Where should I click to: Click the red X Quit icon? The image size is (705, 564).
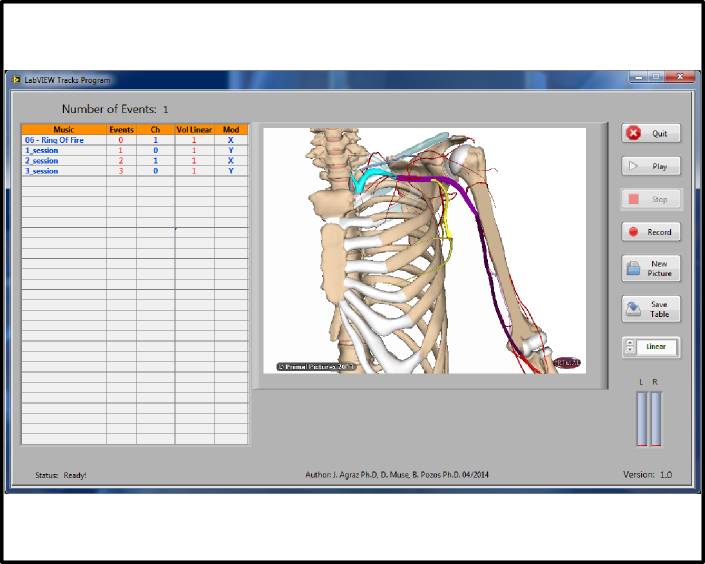(x=633, y=133)
